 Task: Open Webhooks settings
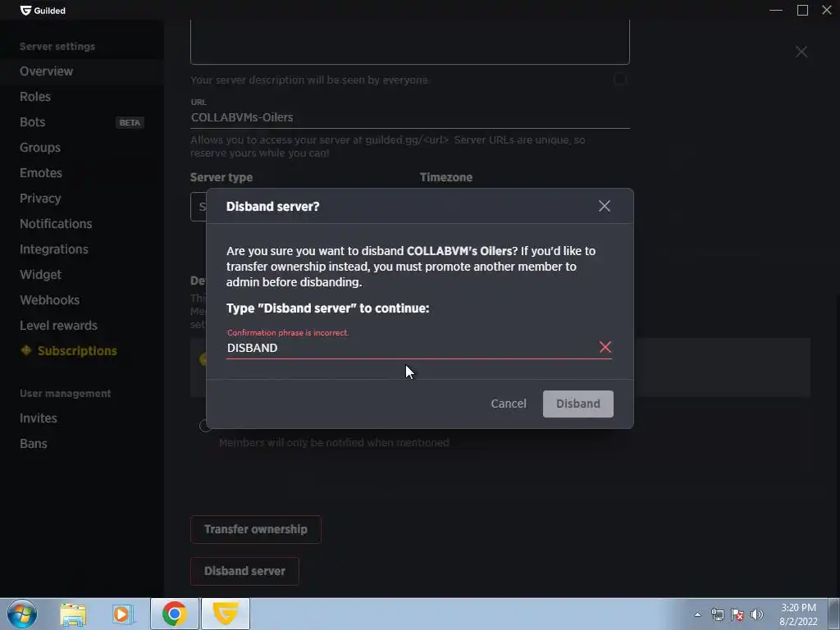[50, 300]
